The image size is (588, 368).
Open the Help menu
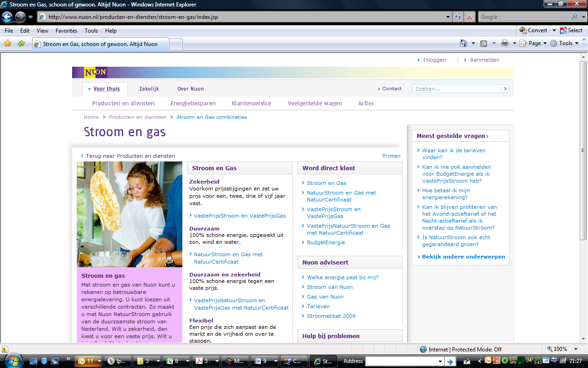click(111, 31)
